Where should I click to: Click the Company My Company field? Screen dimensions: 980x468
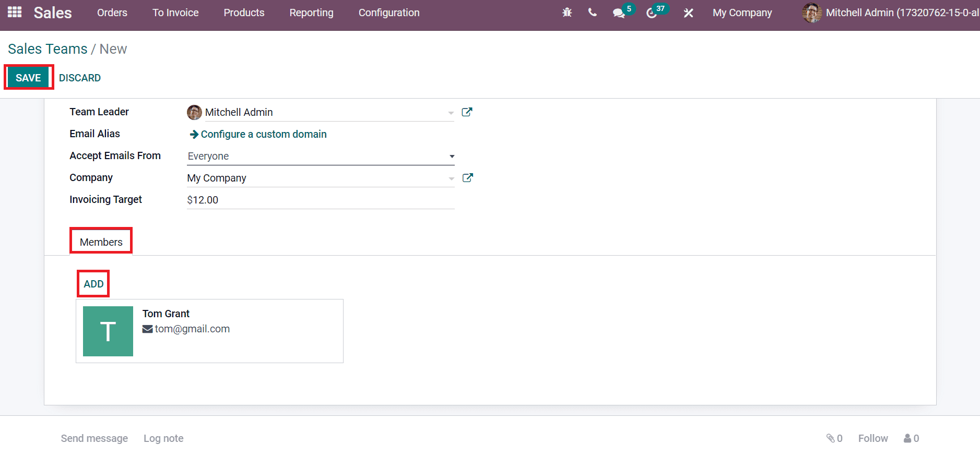(321, 178)
